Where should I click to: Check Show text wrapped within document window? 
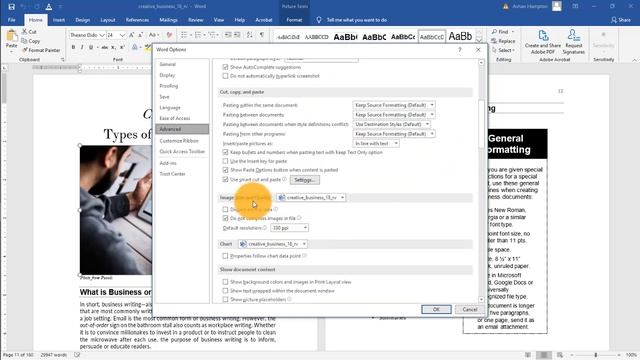coord(225,291)
